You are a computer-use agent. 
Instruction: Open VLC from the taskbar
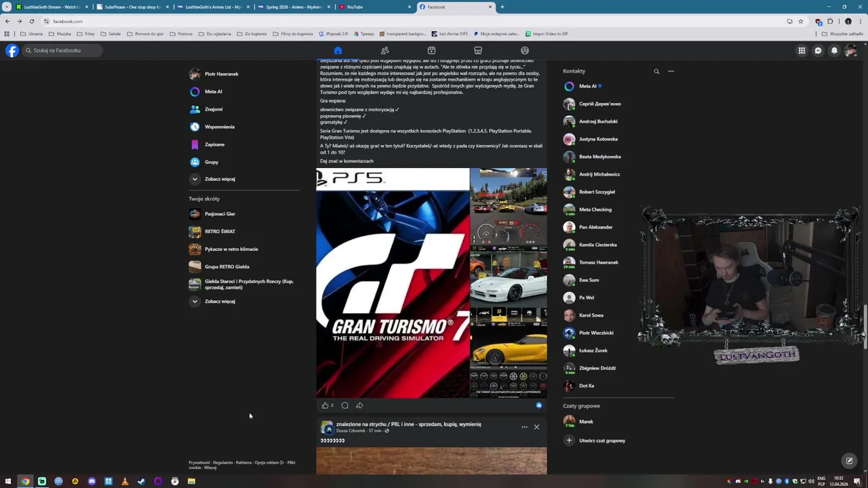pyautogui.click(x=125, y=481)
